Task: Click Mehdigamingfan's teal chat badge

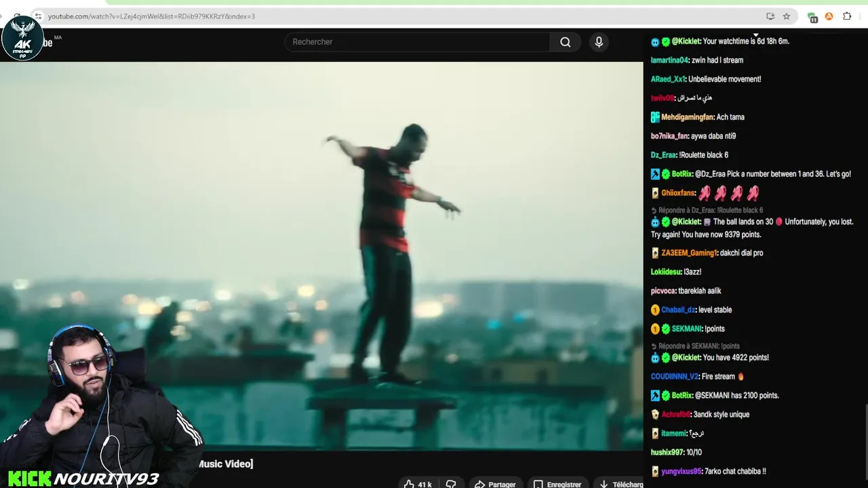Action: coord(655,117)
